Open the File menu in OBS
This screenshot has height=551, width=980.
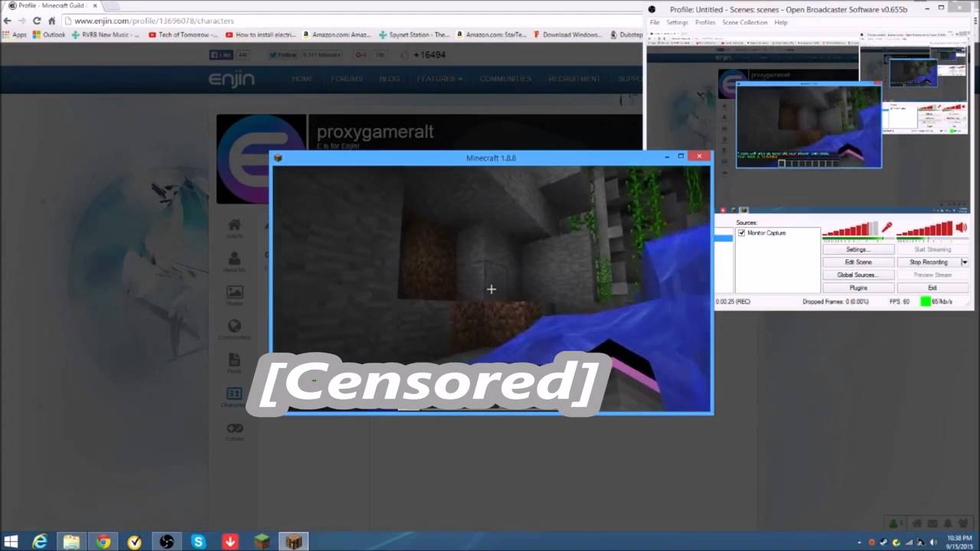[x=655, y=22]
